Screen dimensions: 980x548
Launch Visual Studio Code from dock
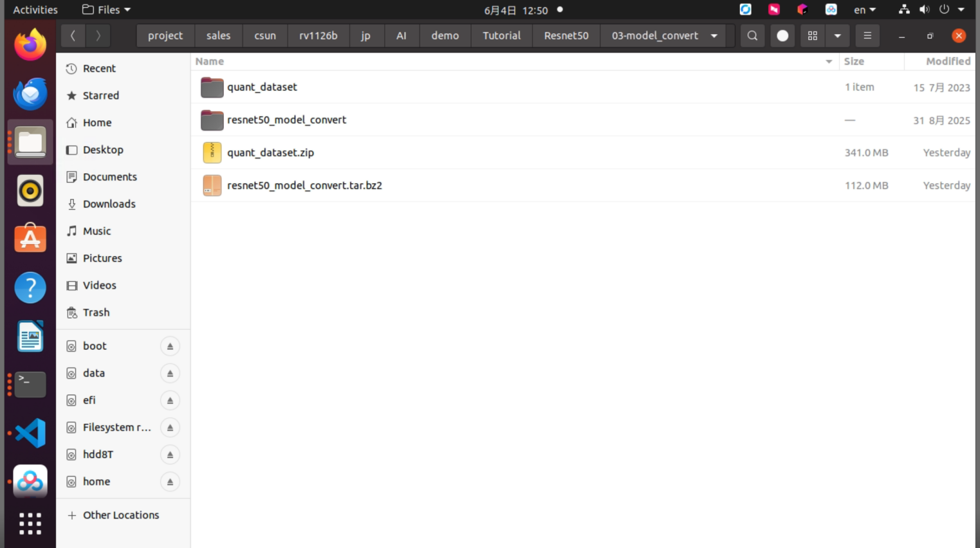30,433
